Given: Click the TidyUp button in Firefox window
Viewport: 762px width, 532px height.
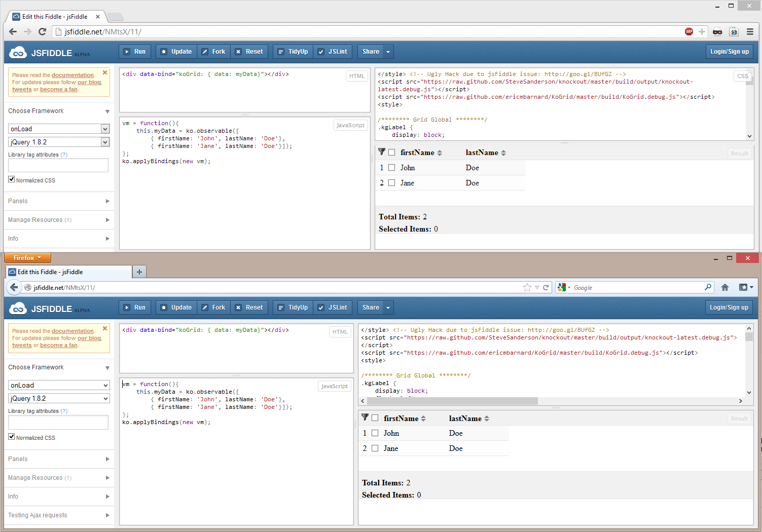Looking at the screenshot, I should [293, 308].
